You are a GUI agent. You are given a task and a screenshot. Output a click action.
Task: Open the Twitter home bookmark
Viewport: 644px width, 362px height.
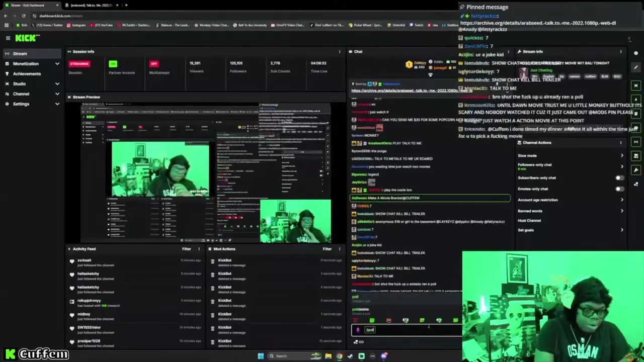[46, 25]
